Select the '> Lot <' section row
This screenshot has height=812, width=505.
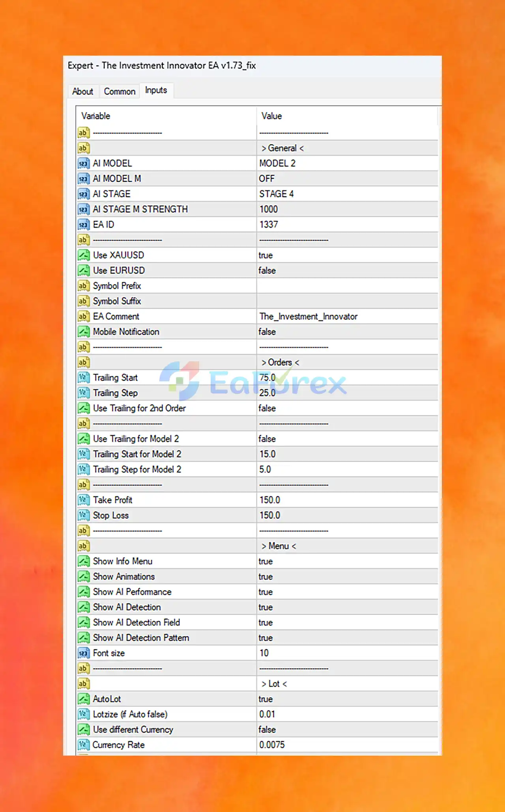coord(257,684)
